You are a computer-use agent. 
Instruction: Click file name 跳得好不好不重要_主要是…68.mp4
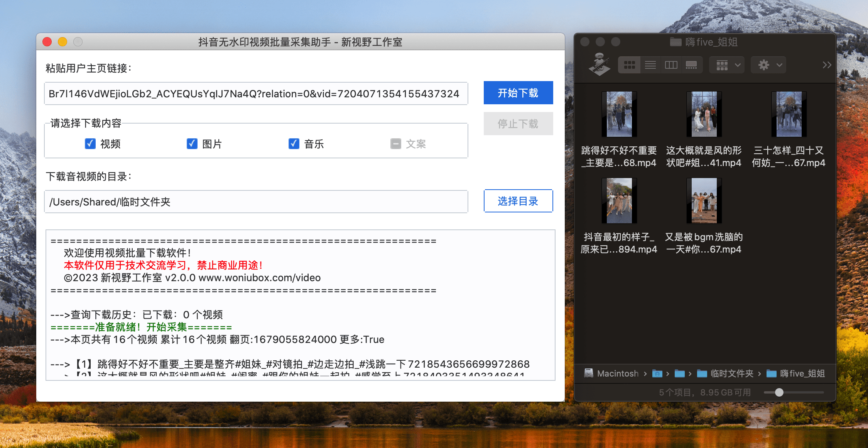(x=619, y=156)
